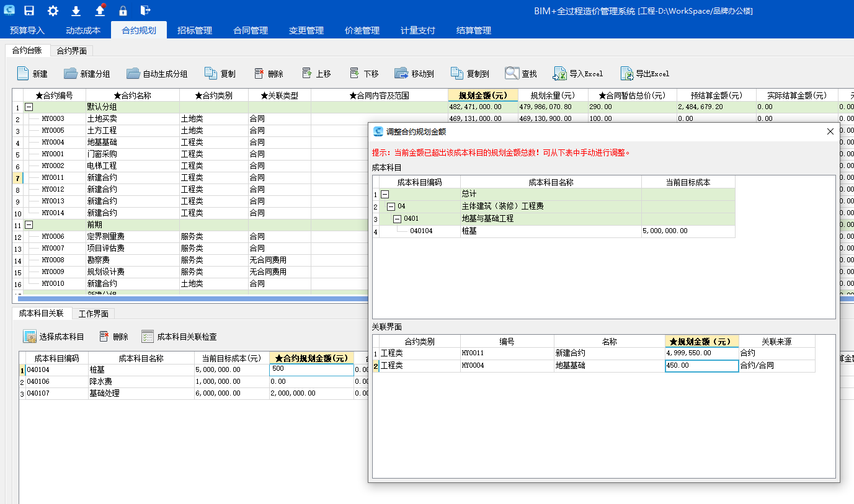
Task: Click ★规划金额(元) header in dialog table
Action: click(x=701, y=342)
